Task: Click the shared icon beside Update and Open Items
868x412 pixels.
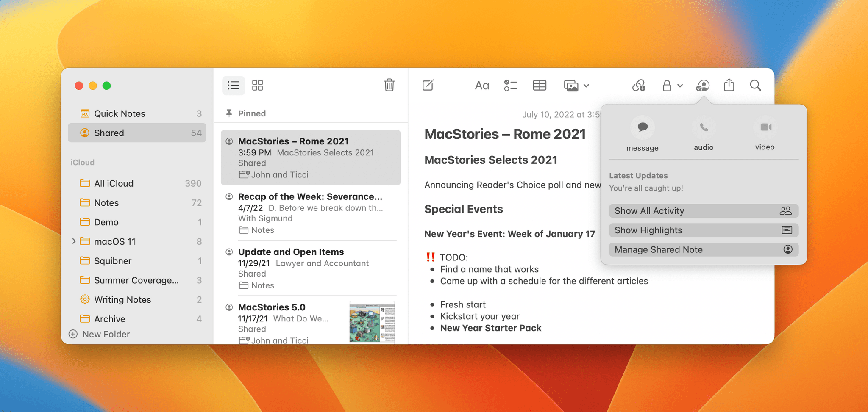Action: pyautogui.click(x=229, y=252)
